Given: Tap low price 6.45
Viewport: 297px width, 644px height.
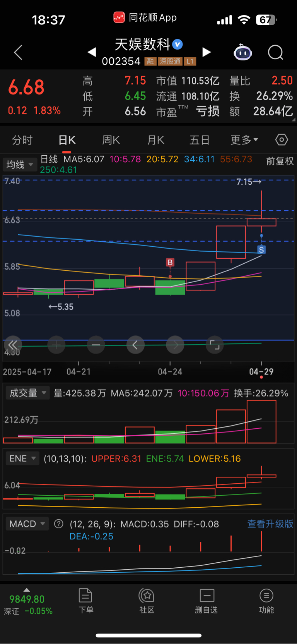Looking at the screenshot, I should 135,96.
